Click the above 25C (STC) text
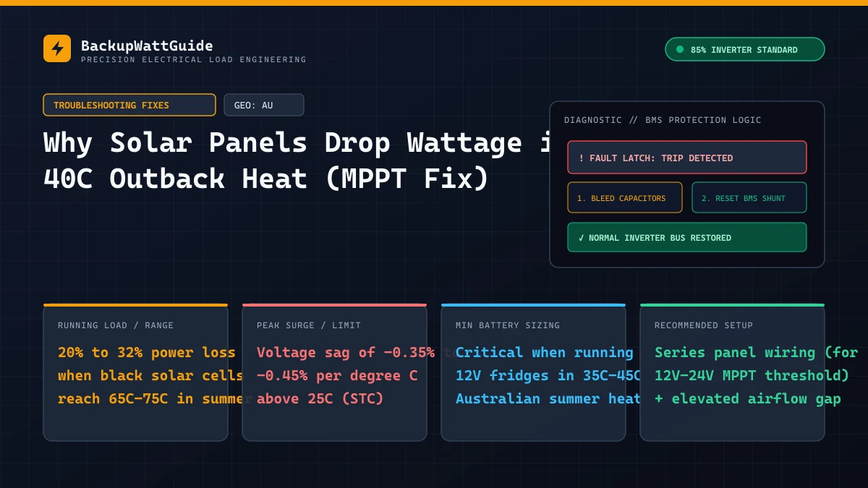Screen dimensions: 868x488 coord(320,399)
